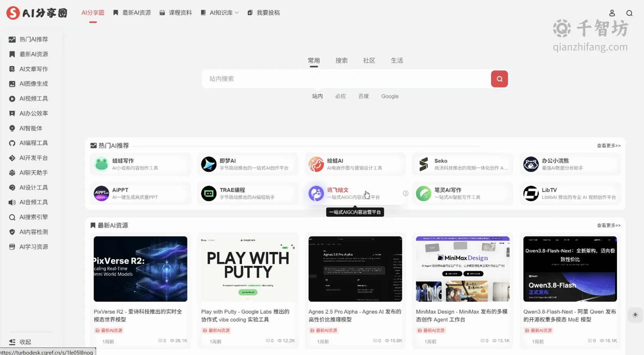
Task: Open the 讯飞绘文 icon
Action: tap(316, 193)
